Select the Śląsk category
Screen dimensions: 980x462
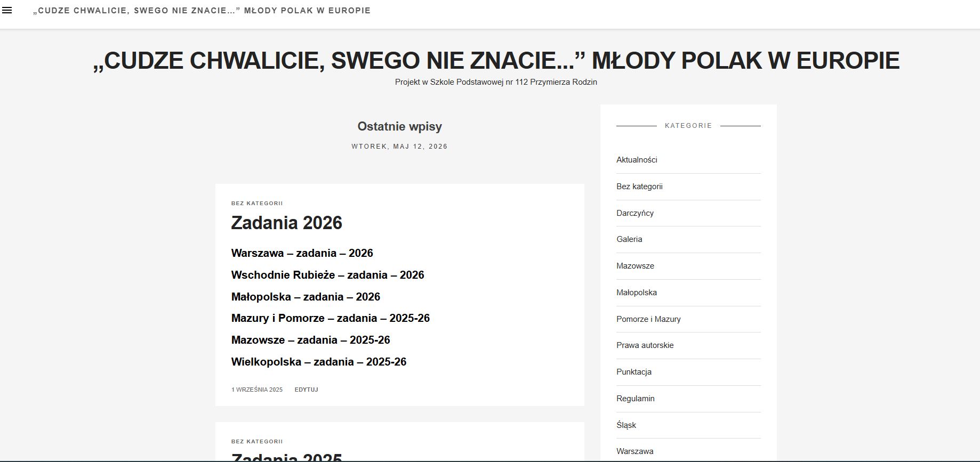(x=626, y=425)
